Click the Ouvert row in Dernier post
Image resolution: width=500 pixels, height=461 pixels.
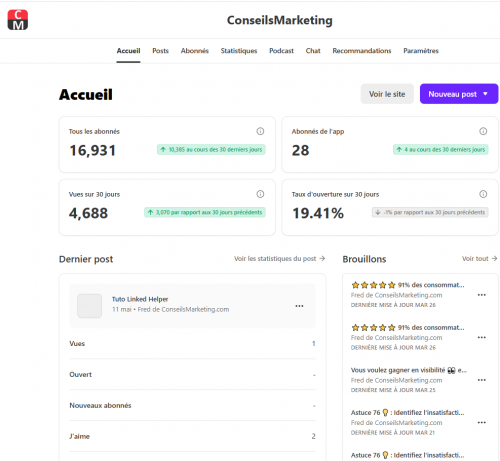click(192, 375)
